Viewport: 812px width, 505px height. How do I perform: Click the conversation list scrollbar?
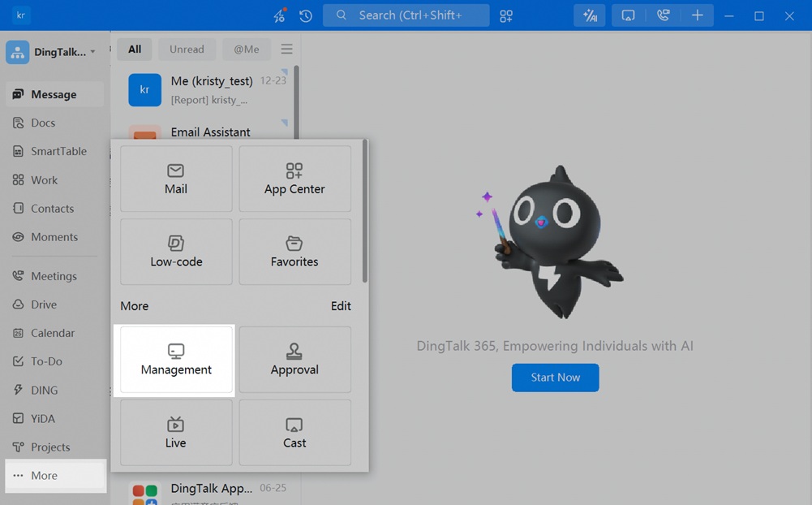coord(297,102)
